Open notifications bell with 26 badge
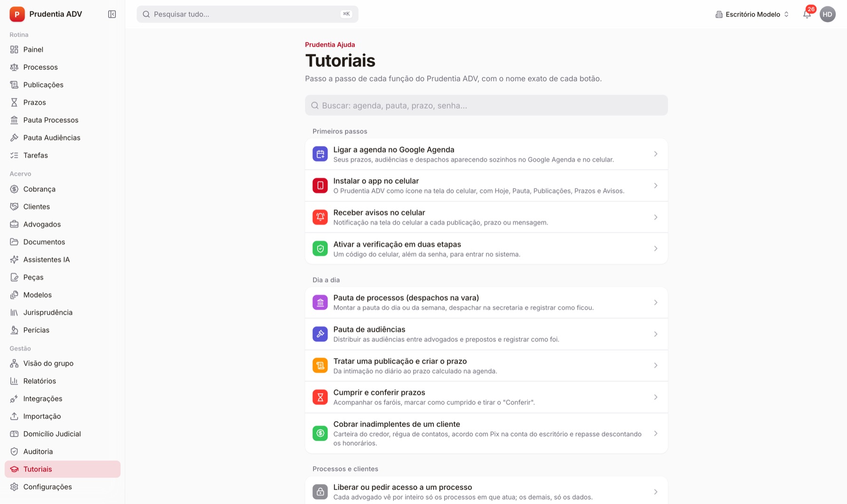The height and width of the screenshot is (504, 847). [x=807, y=14]
